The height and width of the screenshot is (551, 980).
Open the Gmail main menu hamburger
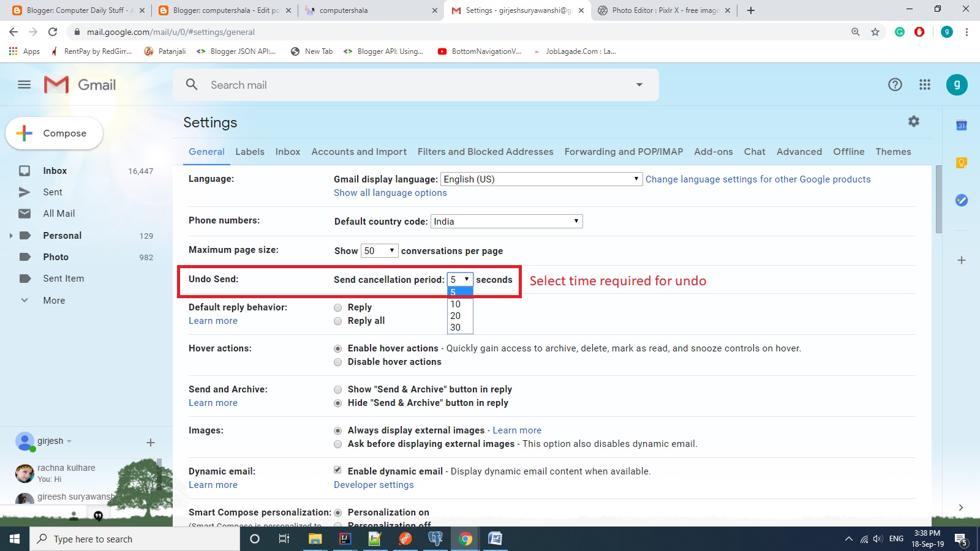[24, 84]
